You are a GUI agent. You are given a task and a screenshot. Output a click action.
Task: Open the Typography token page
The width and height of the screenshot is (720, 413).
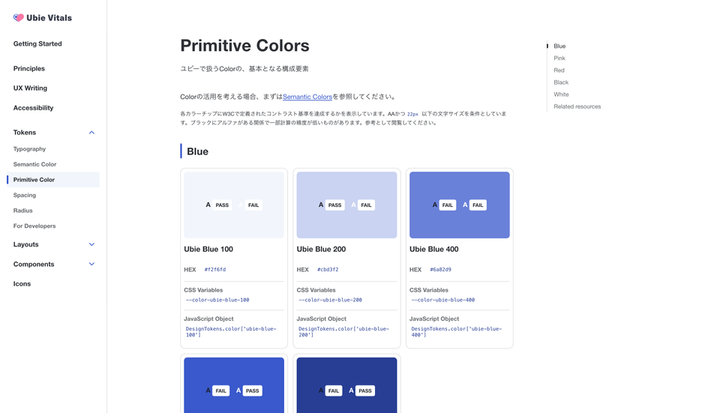(x=29, y=149)
